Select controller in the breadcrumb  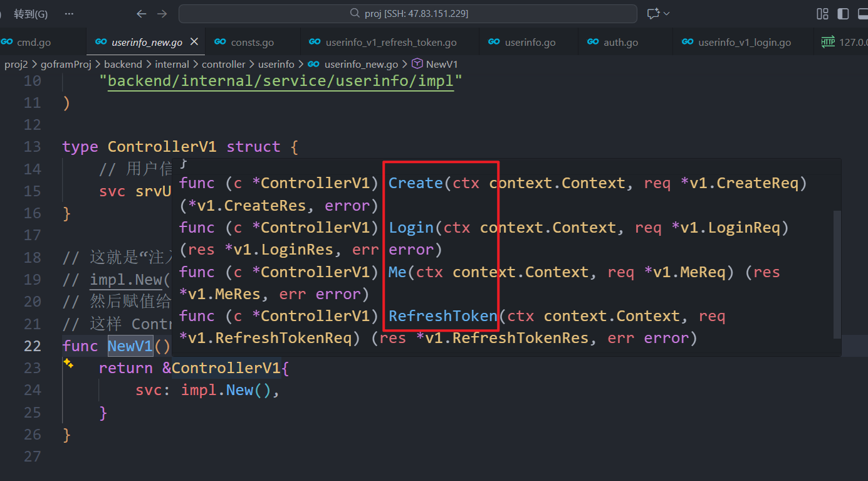[224, 64]
